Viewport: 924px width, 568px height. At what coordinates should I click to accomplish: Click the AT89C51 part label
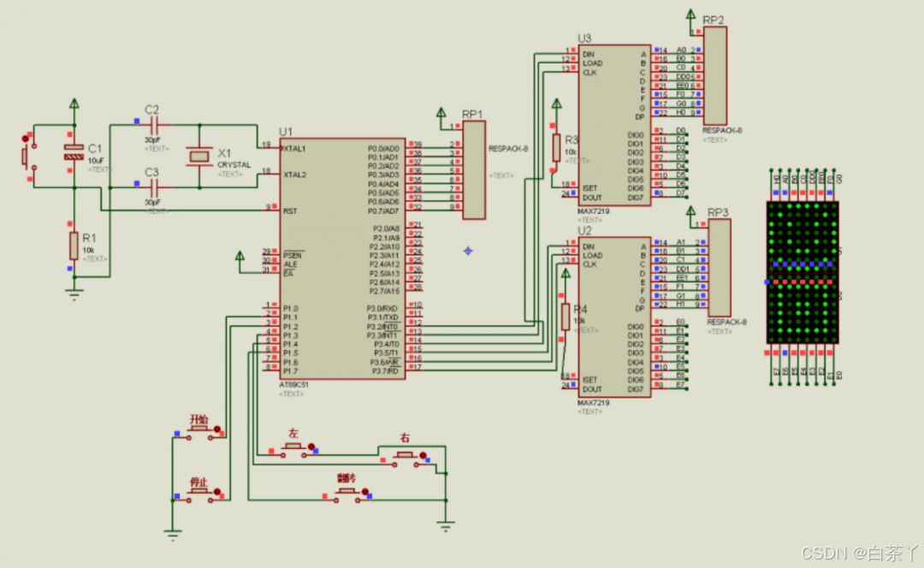tap(293, 385)
